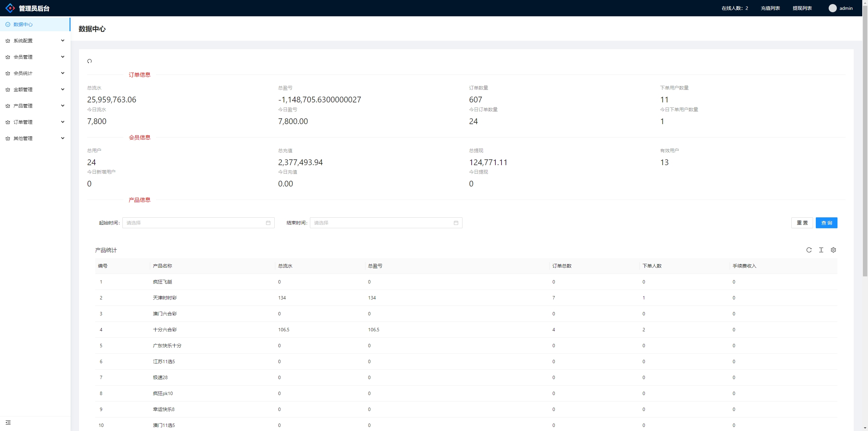
Task: Open the table density icon
Action: click(x=821, y=250)
